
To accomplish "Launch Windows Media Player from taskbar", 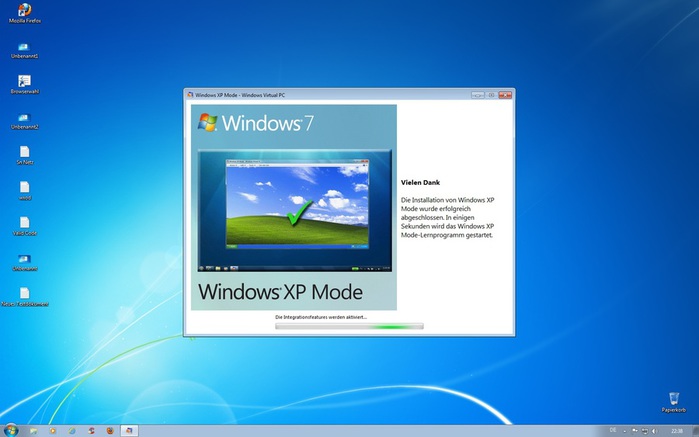I will click(x=53, y=431).
